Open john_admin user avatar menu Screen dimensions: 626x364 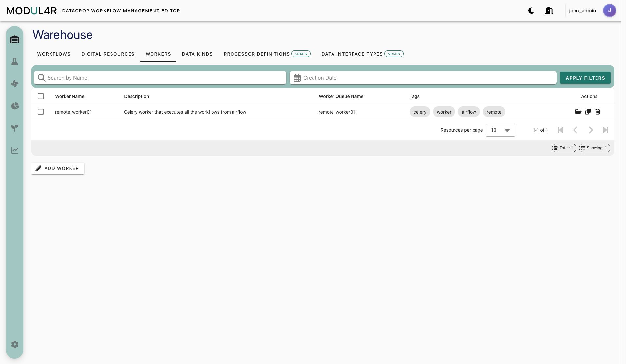click(x=609, y=10)
